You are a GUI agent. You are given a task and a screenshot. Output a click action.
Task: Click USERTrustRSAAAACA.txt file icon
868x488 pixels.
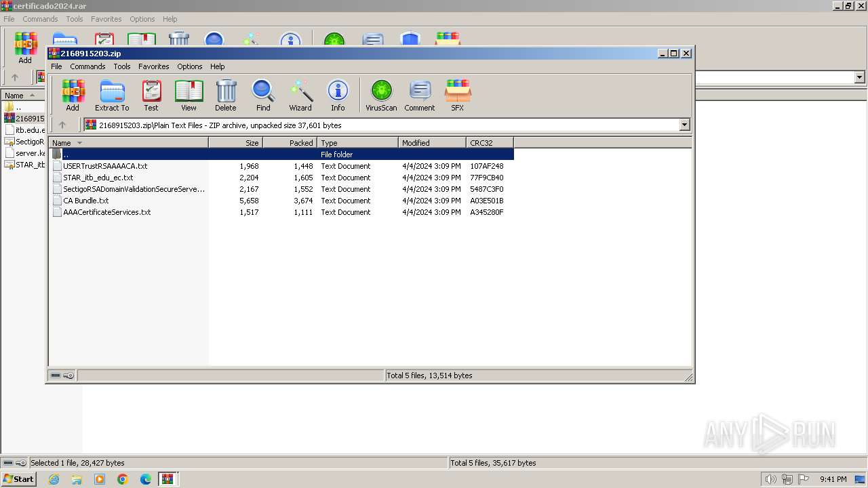pos(58,166)
